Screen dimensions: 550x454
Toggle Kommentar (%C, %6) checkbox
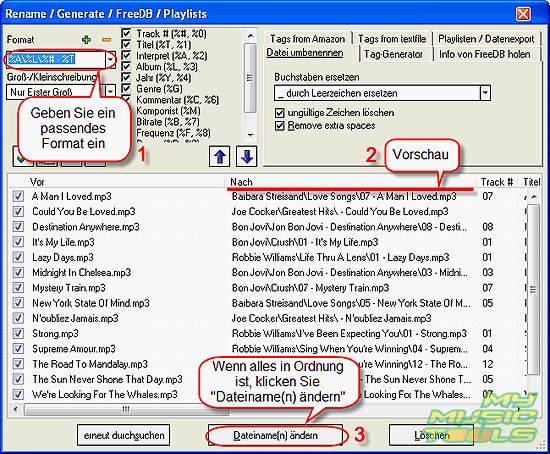pyautogui.click(x=126, y=99)
